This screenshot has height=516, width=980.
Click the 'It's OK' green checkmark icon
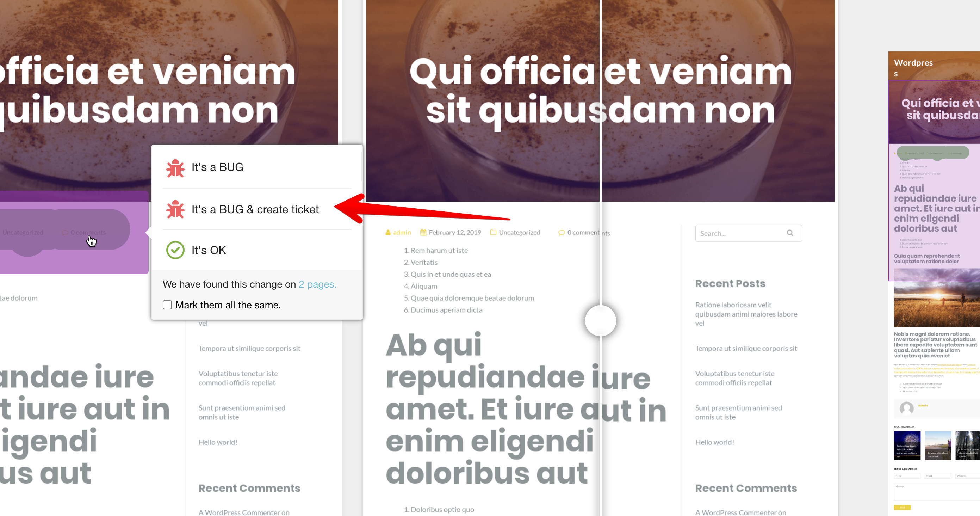(x=175, y=250)
